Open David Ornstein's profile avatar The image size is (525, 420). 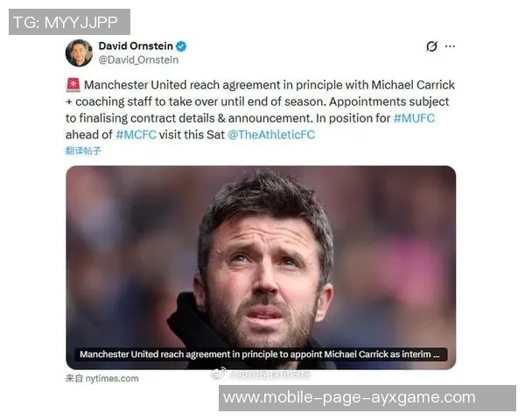coord(79,52)
